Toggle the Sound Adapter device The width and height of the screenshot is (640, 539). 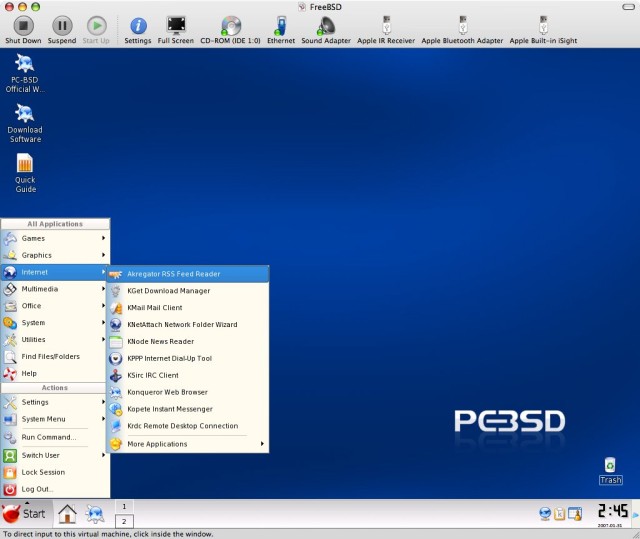(326, 26)
